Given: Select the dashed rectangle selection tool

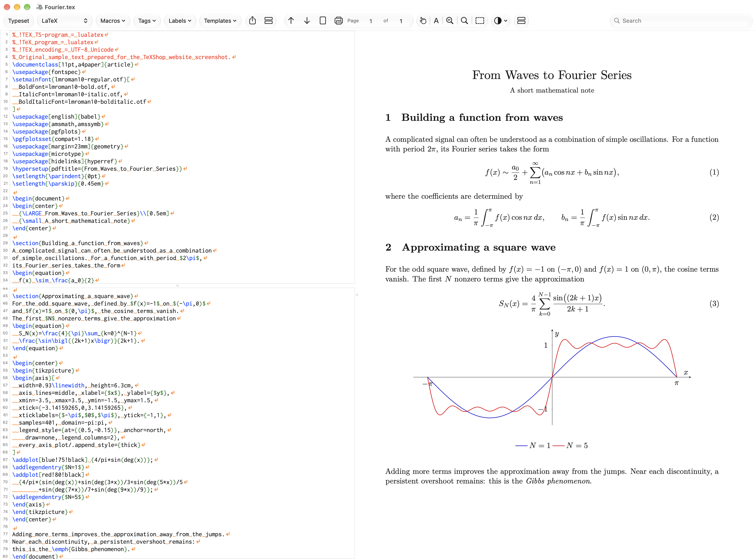Looking at the screenshot, I should pyautogui.click(x=480, y=21).
